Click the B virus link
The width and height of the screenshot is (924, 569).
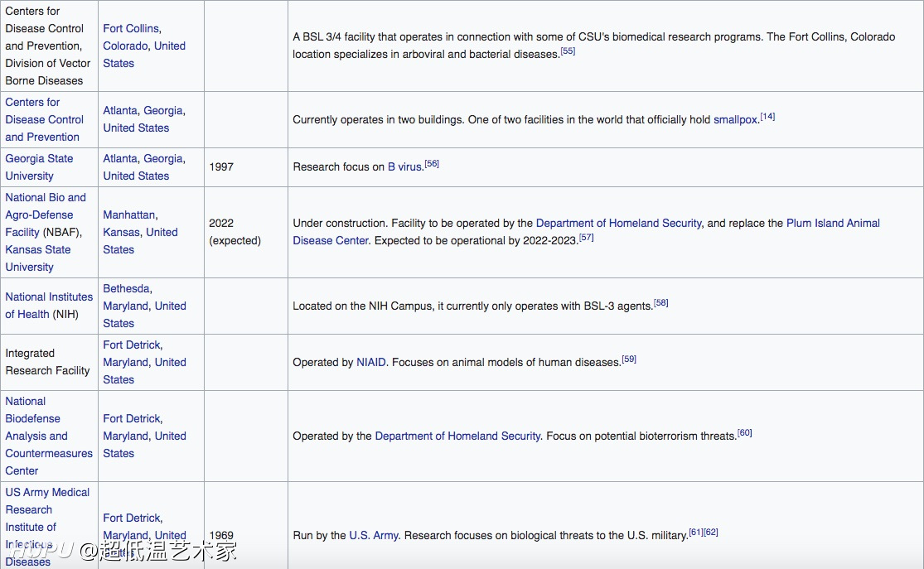pos(404,167)
